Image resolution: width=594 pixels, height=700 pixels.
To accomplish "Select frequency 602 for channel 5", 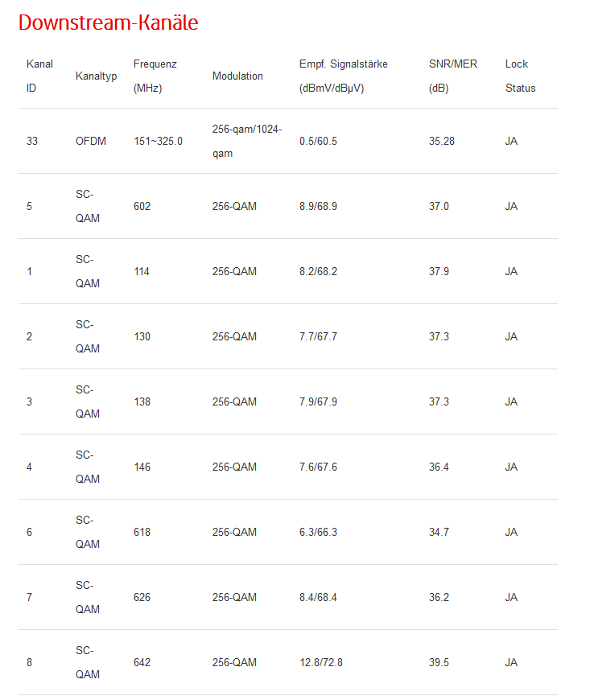I will [142, 206].
